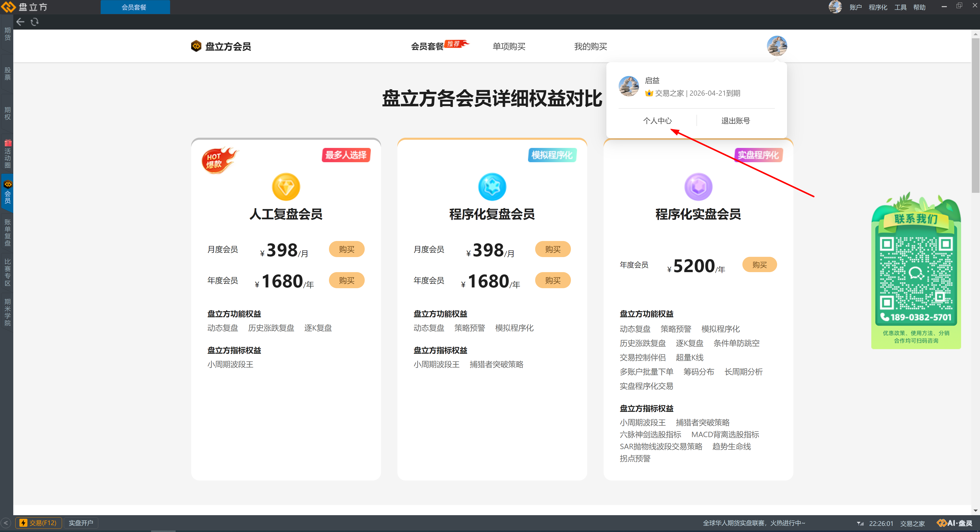Switch to the 会员套餐 tab in title bar
Viewport: 980px width, 532px height.
coord(135,7)
